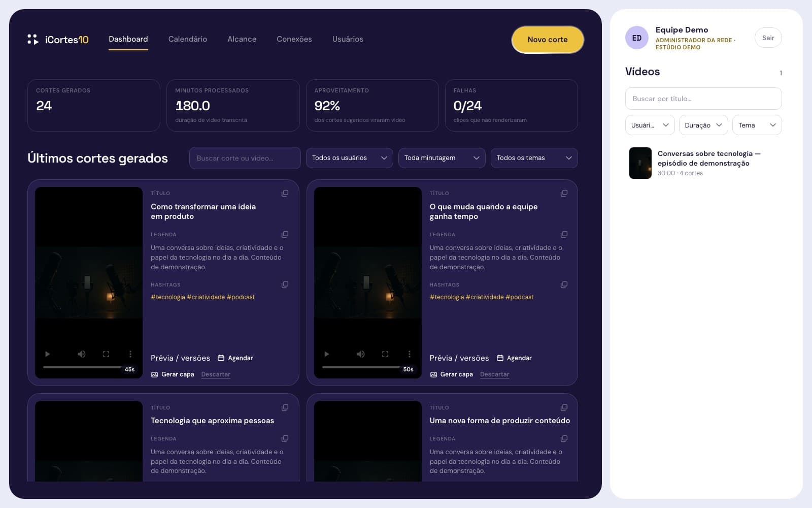Copy title 'Tecnologia que aproxima pessoas'
This screenshot has height=508, width=812.
285,407
